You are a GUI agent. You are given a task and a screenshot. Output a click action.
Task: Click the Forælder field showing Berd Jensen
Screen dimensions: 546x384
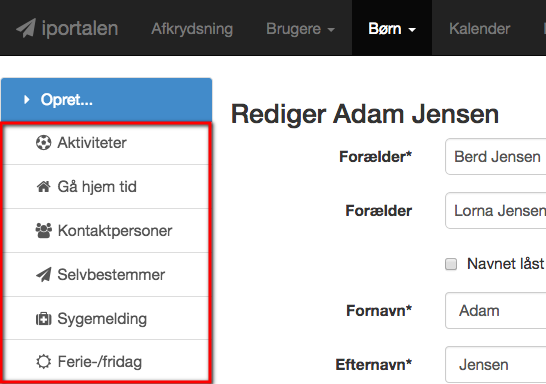[x=496, y=157]
